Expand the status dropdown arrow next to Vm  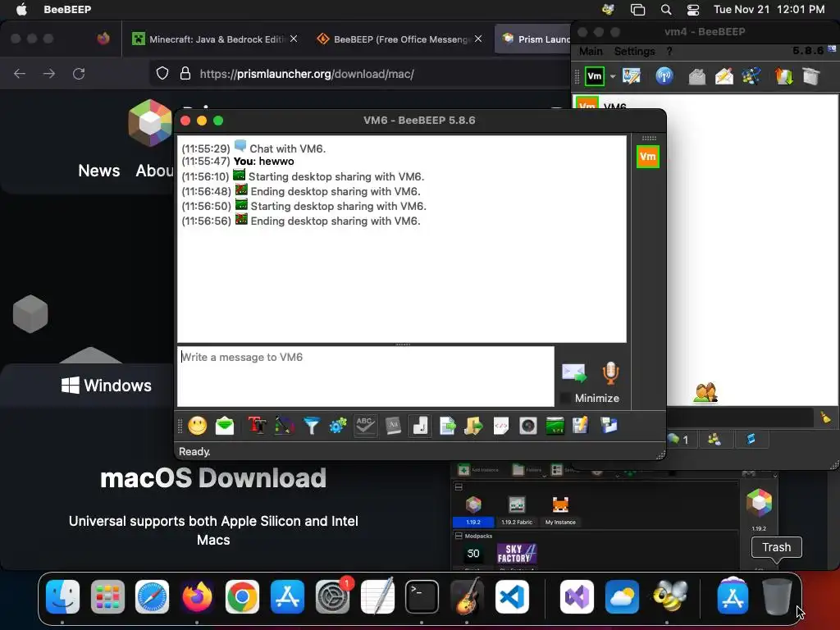[612, 76]
